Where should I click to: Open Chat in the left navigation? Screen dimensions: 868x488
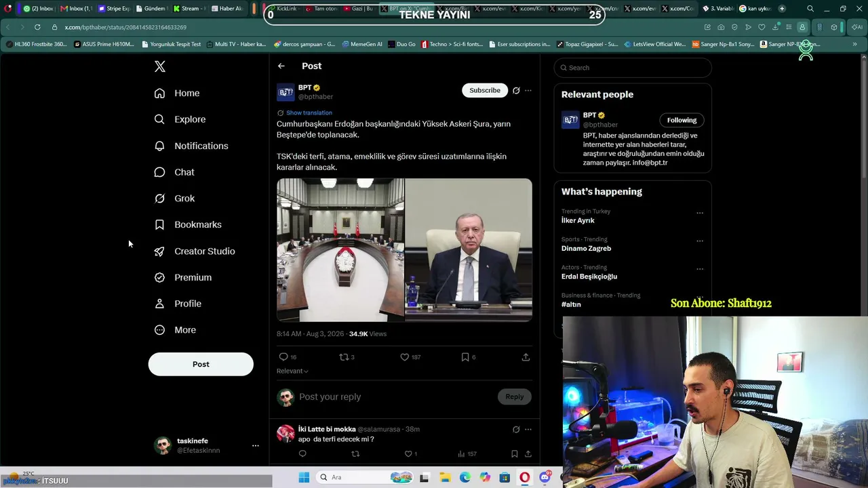pos(174,172)
